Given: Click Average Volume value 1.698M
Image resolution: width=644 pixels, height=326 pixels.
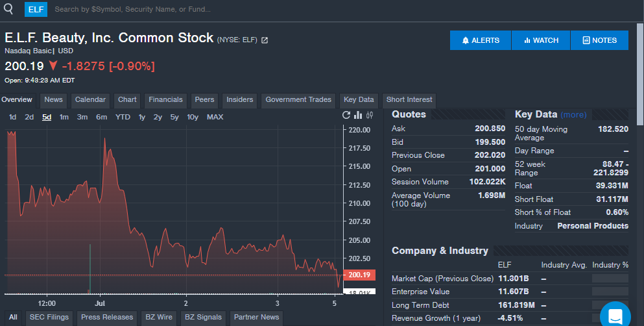Looking at the screenshot, I should click(x=492, y=195).
